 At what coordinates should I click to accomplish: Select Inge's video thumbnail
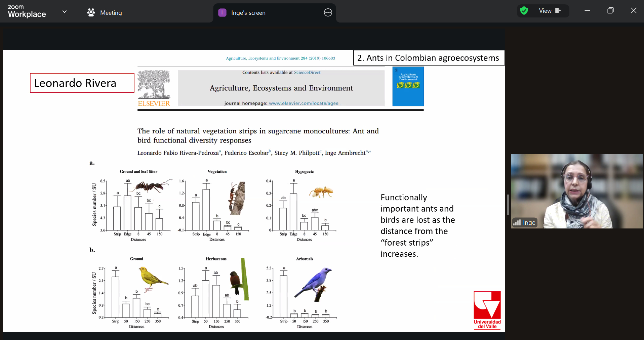(x=576, y=191)
